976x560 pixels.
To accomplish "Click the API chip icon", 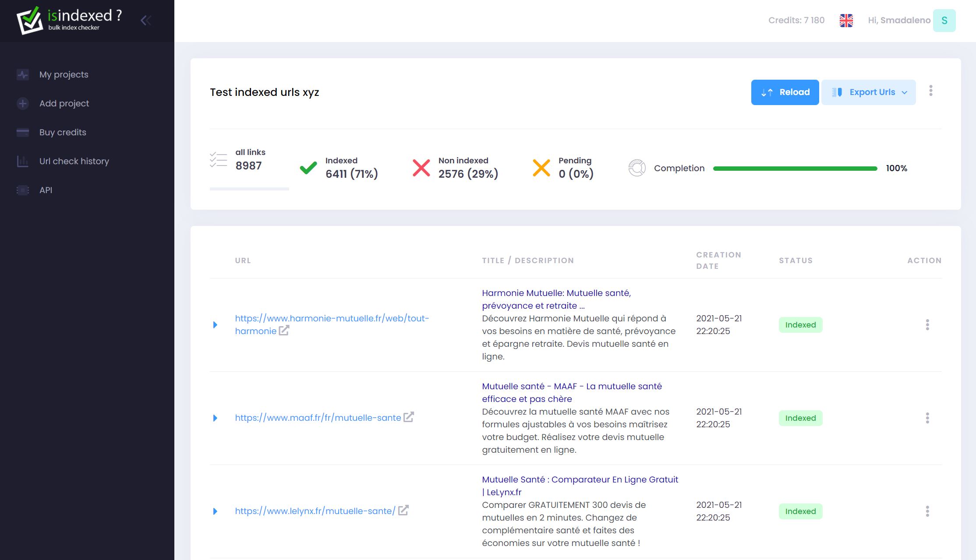I will pyautogui.click(x=23, y=190).
